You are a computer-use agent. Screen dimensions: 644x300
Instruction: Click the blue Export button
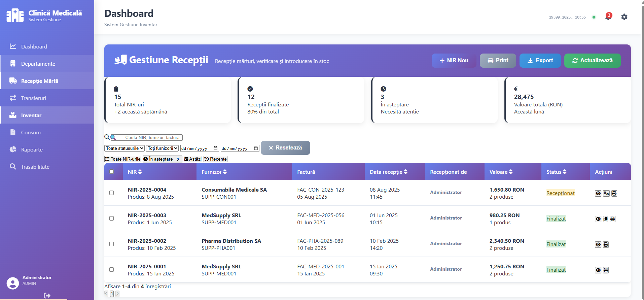[x=540, y=61]
